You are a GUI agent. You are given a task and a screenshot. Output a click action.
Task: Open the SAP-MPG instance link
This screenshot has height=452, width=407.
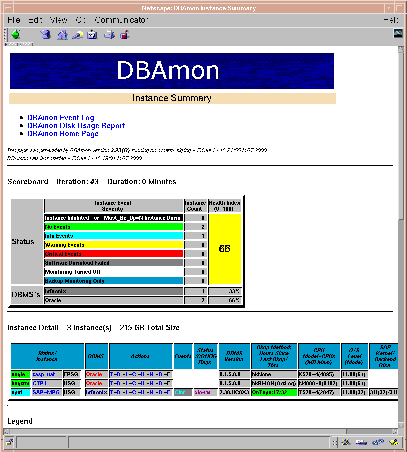pos(46,392)
